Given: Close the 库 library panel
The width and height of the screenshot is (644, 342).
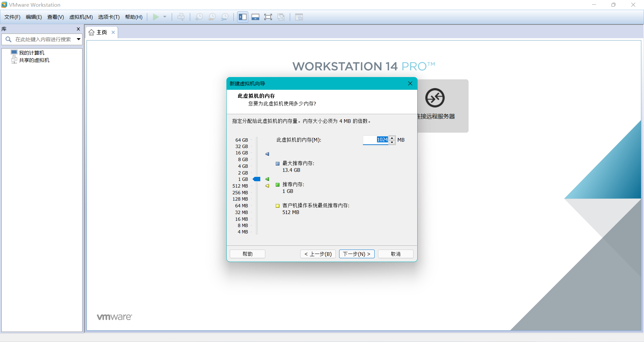Looking at the screenshot, I should click(78, 29).
